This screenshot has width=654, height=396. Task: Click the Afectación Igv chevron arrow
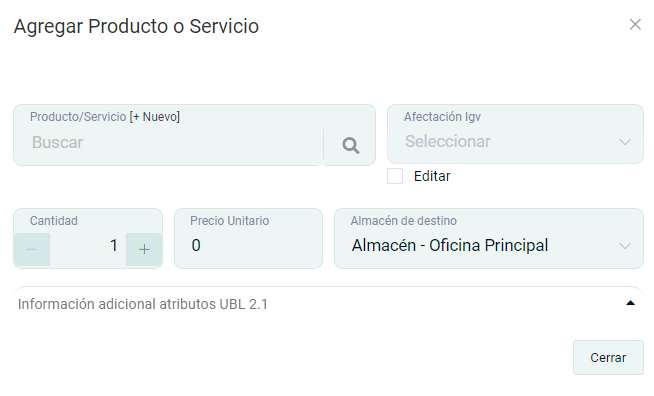[x=624, y=142]
